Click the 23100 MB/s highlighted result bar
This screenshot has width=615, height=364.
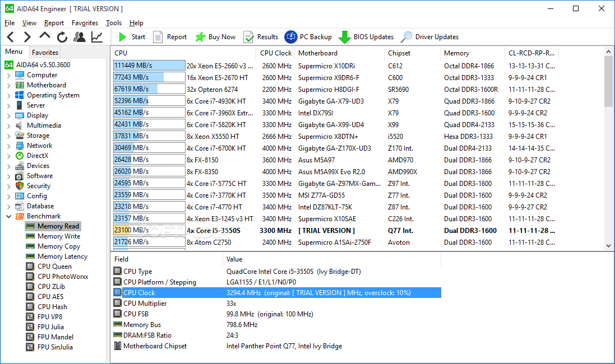click(x=149, y=230)
